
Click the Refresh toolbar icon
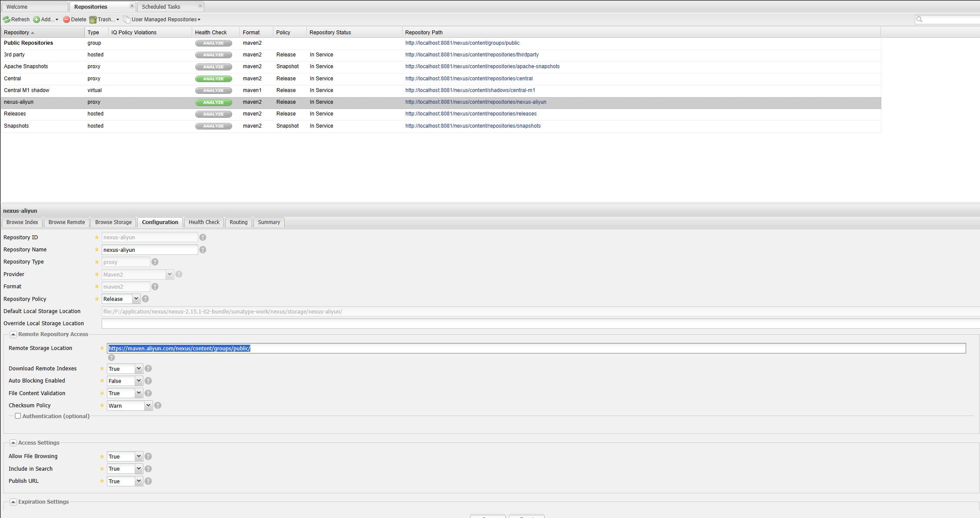7,20
